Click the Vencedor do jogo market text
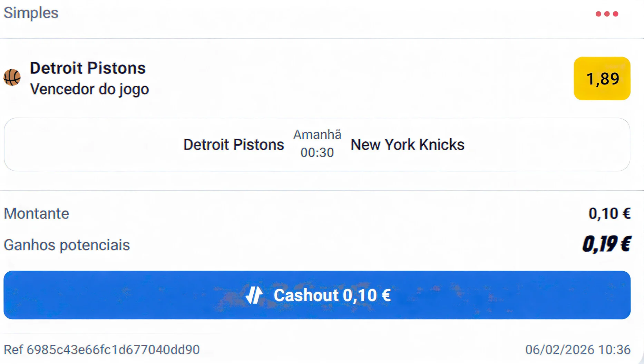The width and height of the screenshot is (644, 364). [89, 89]
